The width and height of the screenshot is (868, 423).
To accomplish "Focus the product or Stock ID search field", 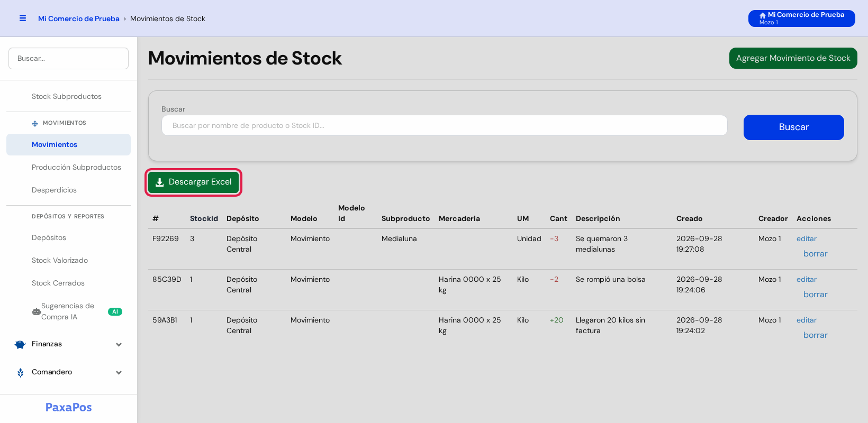I will [445, 125].
